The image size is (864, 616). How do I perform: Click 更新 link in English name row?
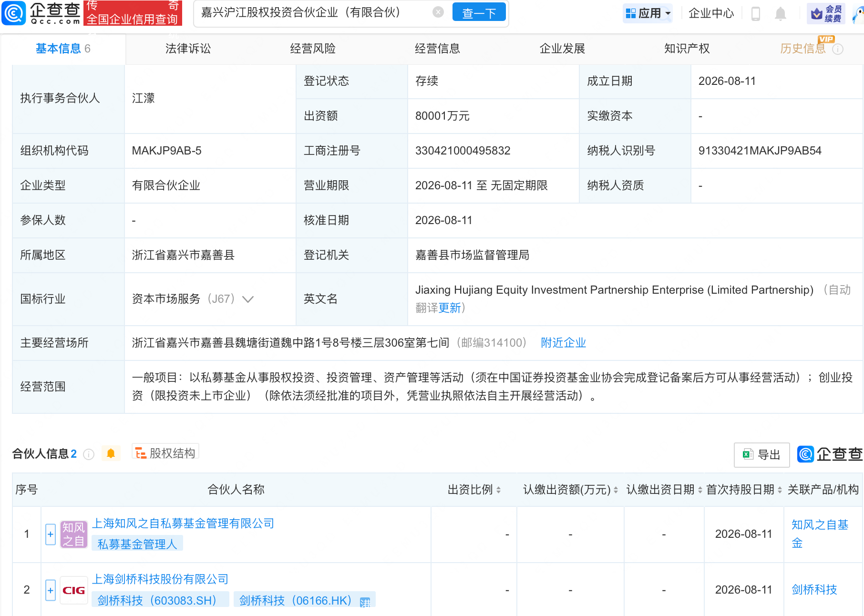coord(450,308)
